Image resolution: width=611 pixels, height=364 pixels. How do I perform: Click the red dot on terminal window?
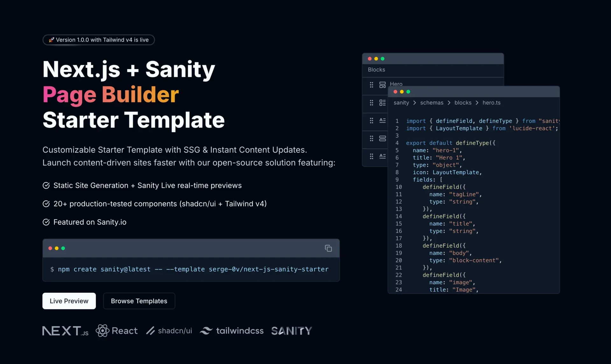pos(50,248)
